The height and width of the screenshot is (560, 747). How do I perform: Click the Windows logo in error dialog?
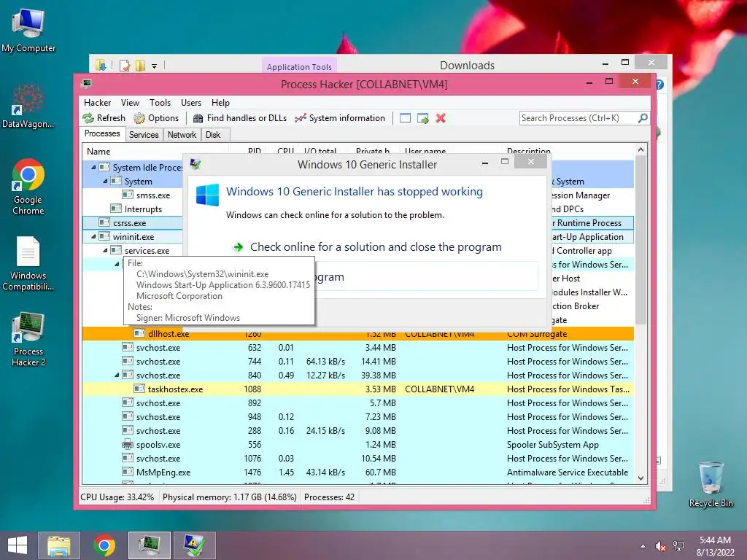tap(207, 195)
